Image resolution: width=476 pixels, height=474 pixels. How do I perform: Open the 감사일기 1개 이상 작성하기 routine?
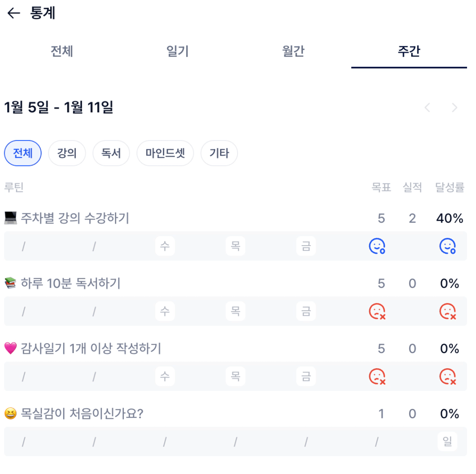(x=91, y=348)
